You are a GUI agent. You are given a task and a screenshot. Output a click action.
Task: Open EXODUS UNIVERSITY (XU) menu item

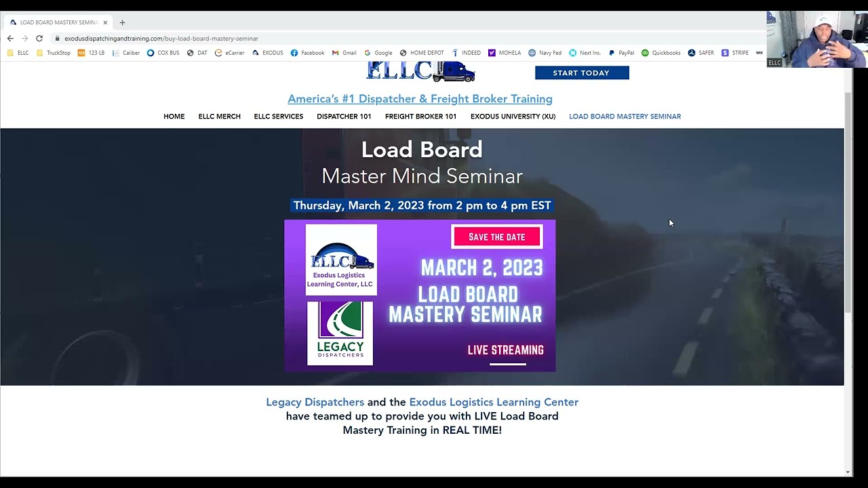point(513,117)
